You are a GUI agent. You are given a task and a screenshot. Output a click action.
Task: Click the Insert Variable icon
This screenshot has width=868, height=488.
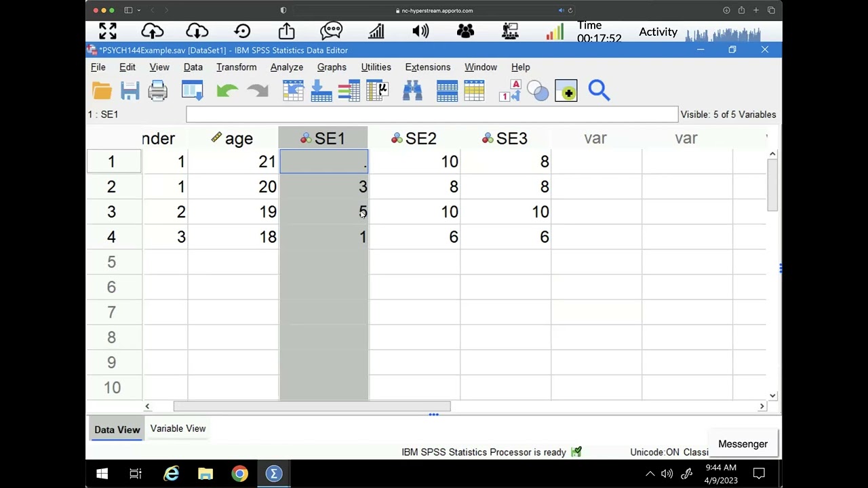[x=475, y=91]
